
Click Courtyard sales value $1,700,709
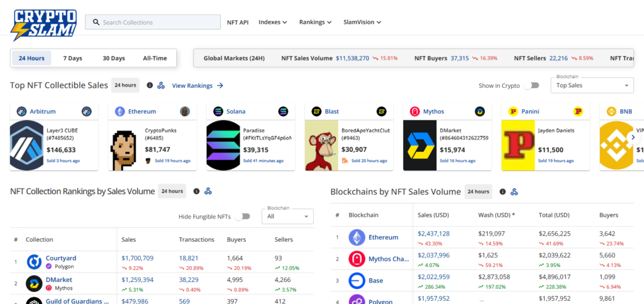point(138,258)
